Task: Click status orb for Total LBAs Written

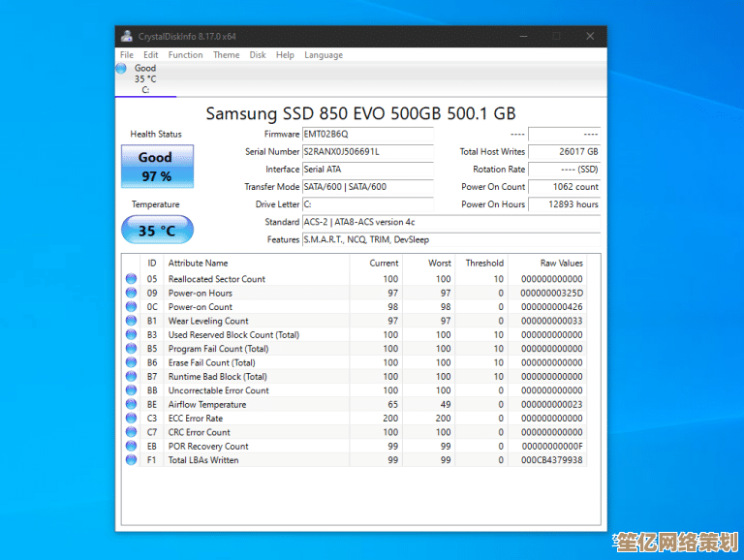Action: point(131,460)
